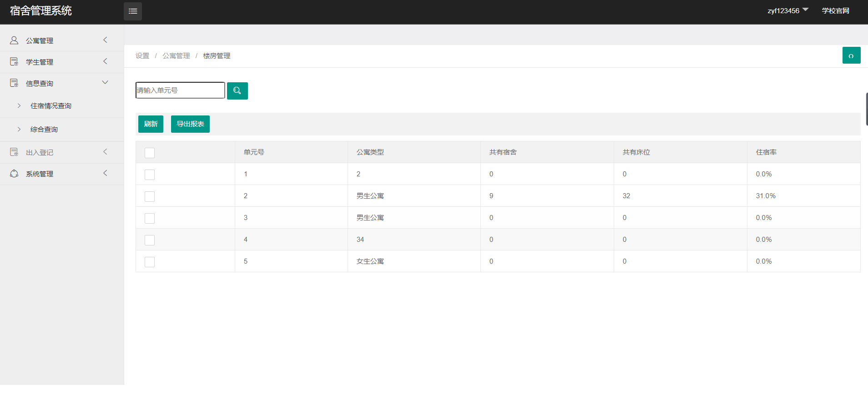The height and width of the screenshot is (405, 868).
Task: Click 女生公寓 in unit 5 row
Action: (x=370, y=261)
